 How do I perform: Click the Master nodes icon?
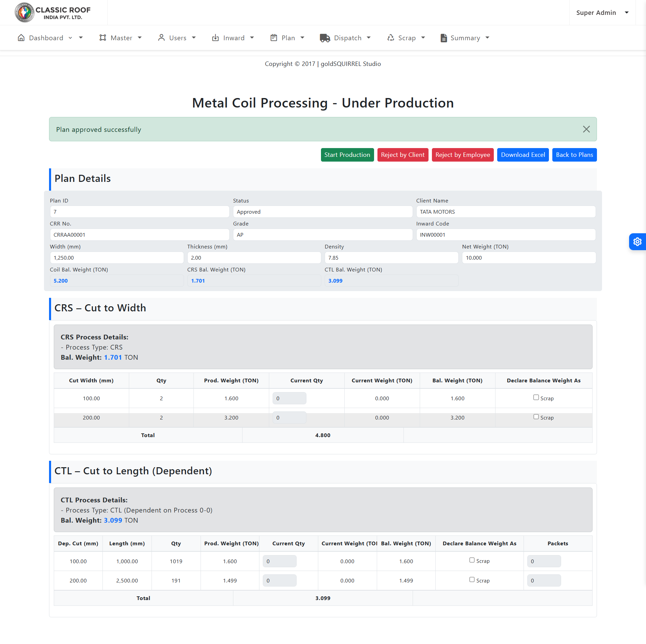coord(103,38)
